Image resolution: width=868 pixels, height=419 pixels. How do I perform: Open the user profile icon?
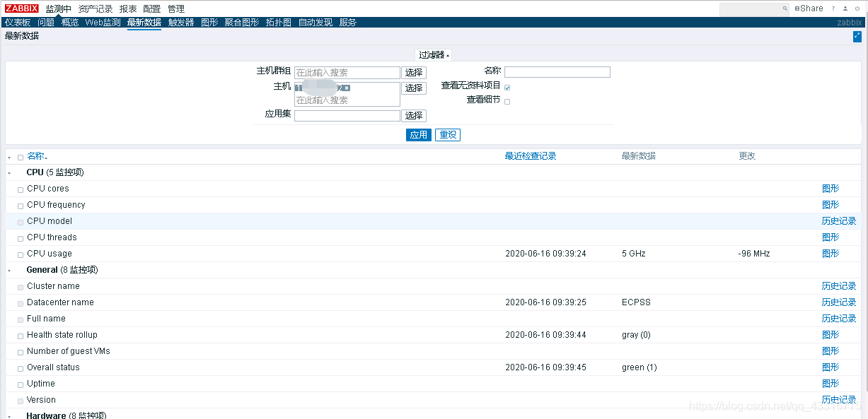tap(845, 9)
